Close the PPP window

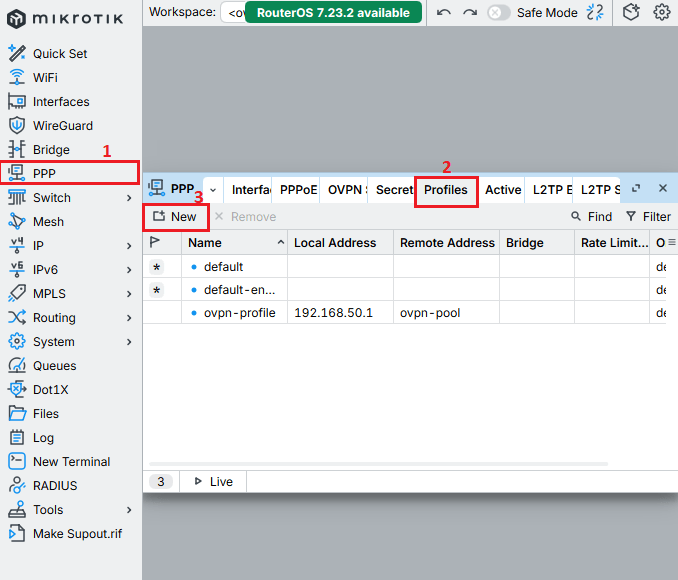(663, 188)
